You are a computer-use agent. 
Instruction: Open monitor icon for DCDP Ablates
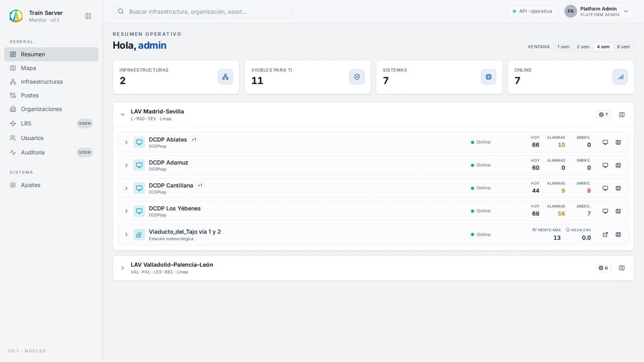(605, 142)
